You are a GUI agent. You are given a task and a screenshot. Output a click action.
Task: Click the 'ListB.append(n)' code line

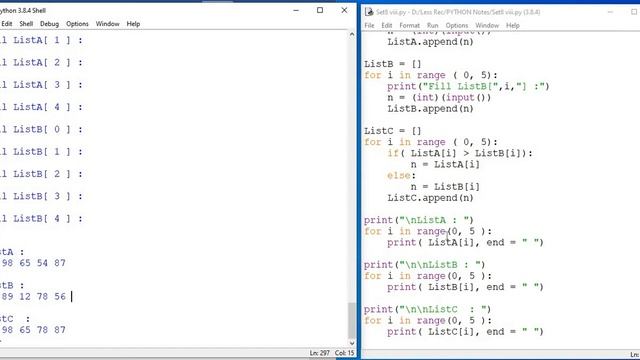430,109
